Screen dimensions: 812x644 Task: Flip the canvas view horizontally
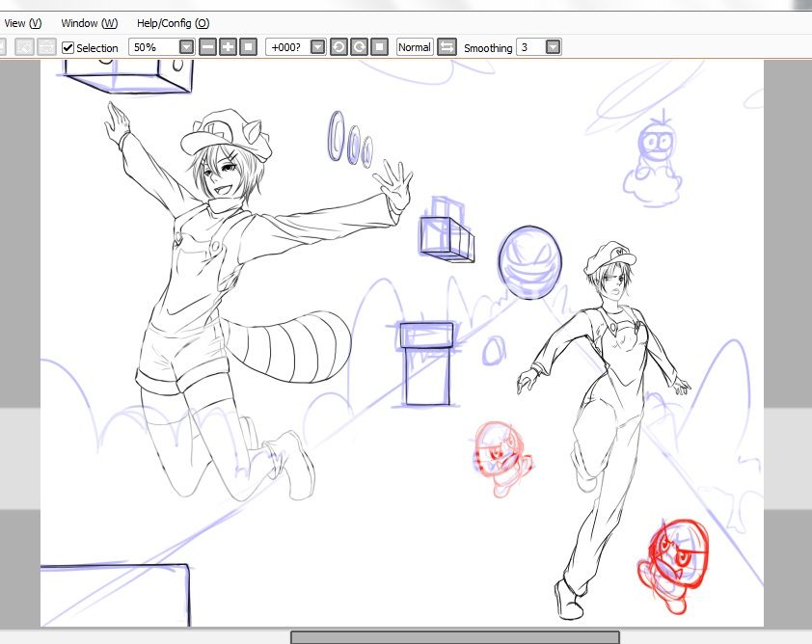447,47
